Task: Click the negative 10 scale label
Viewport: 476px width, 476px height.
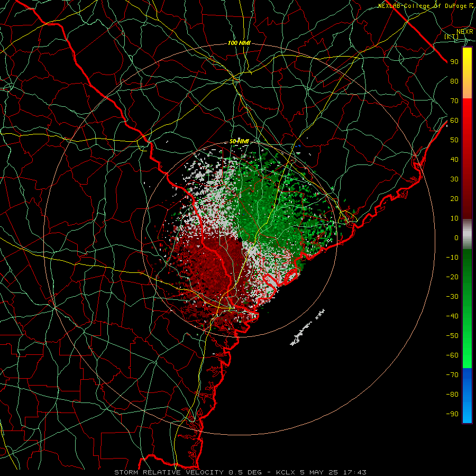Action: [x=452, y=258]
